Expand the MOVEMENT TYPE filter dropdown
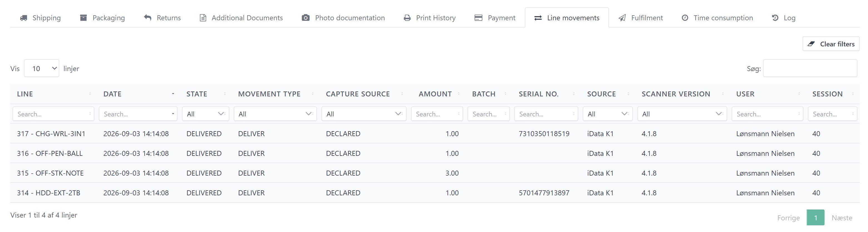Screen dimensions: 868x232 click(275, 114)
